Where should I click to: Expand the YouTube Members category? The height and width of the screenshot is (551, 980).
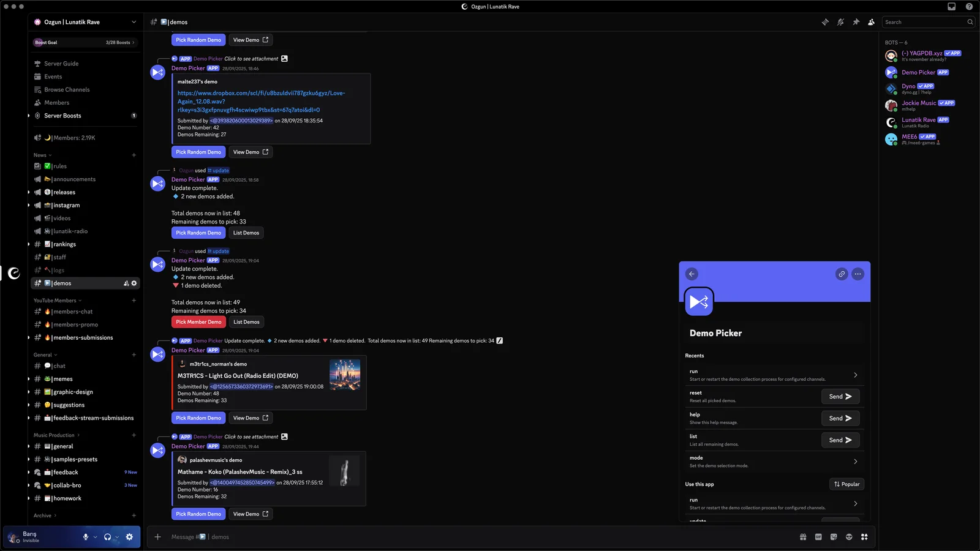(56, 301)
